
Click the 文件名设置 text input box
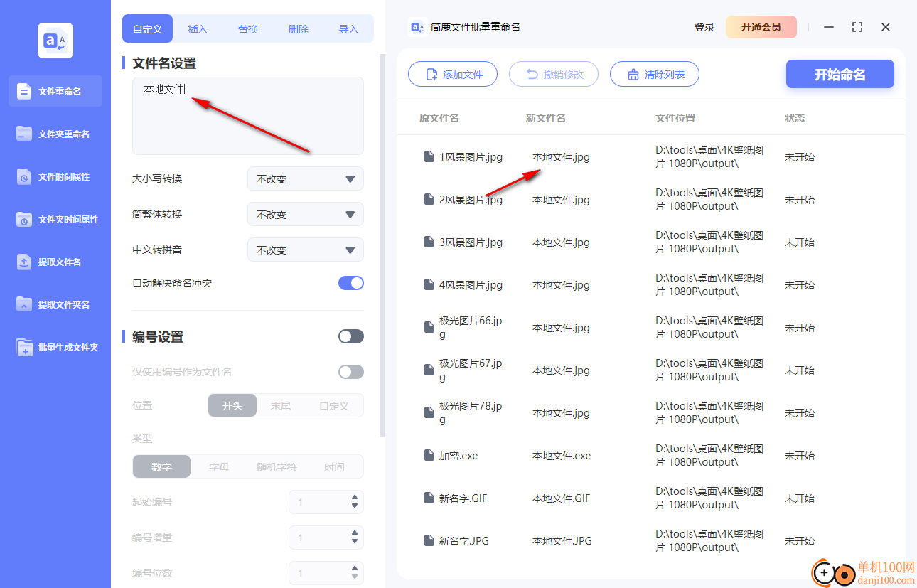click(248, 116)
